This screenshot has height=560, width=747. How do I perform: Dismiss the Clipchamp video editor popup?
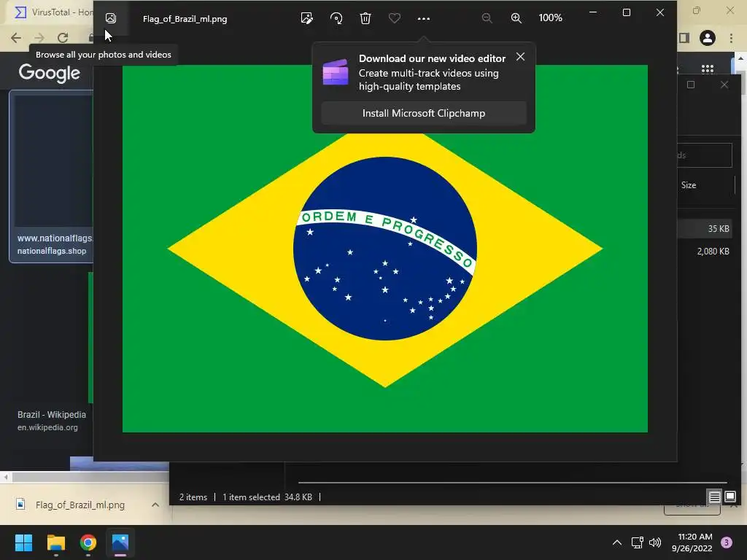520,57
